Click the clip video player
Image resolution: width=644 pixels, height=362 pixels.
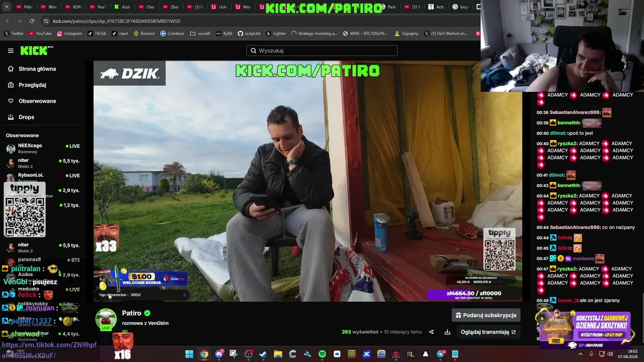307,181
